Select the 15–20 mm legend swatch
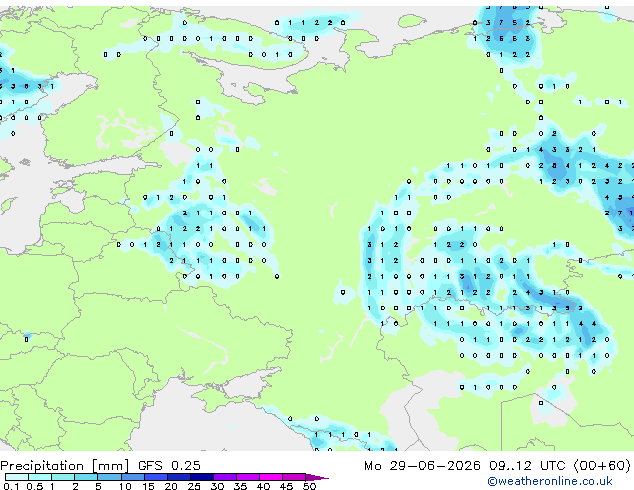Screen dimensions: 634x490 click(x=155, y=477)
